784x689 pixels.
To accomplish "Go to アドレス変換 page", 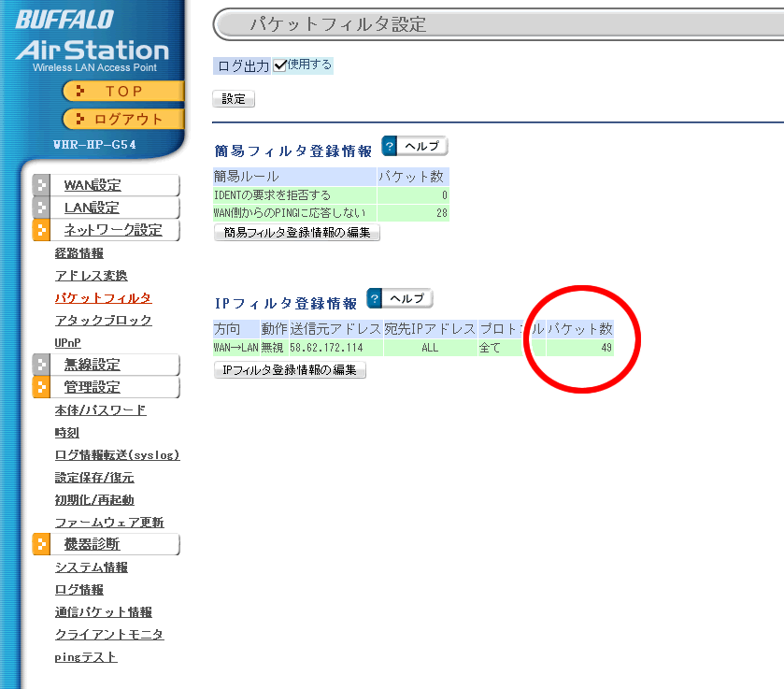I will pyautogui.click(x=91, y=276).
